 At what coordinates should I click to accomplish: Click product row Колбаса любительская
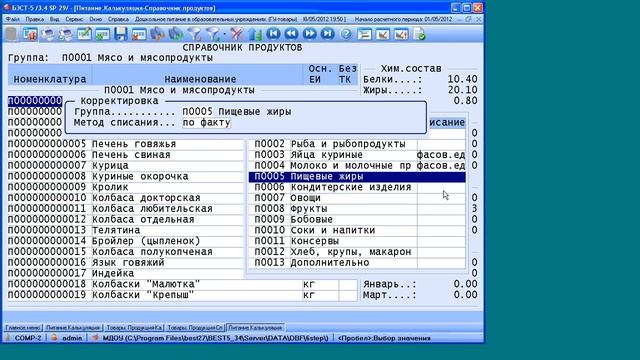point(125,209)
